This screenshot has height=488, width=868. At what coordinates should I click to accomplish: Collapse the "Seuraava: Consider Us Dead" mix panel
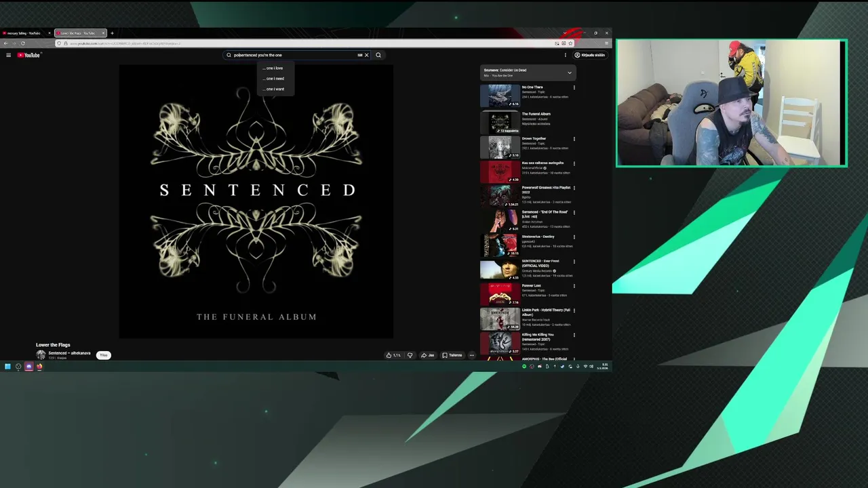(569, 73)
